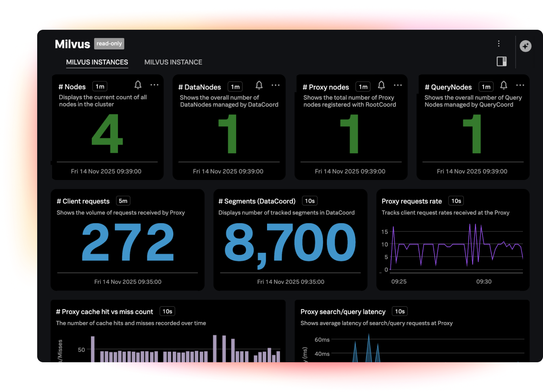Viewport: 543px width, 392px height.
Task: Click the read-only badge beside Milvus
Action: [109, 44]
